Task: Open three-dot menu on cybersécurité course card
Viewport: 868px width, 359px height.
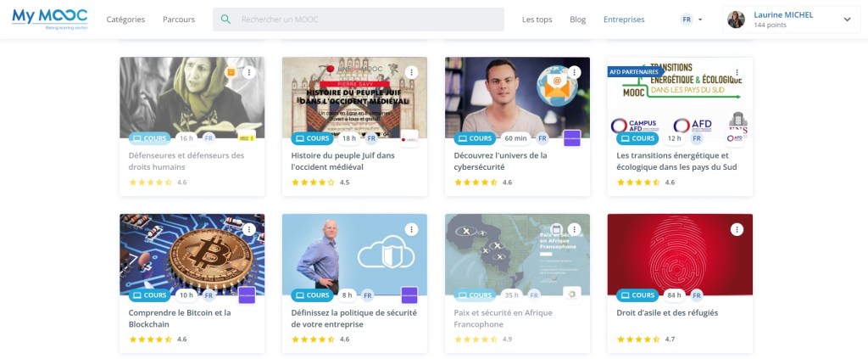Action: pos(574,73)
